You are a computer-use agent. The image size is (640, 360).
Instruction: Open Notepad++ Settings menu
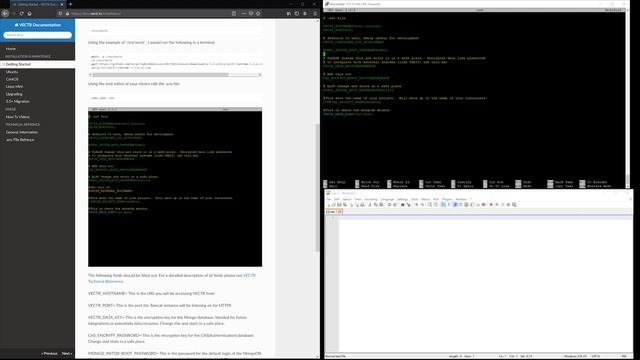402,199
